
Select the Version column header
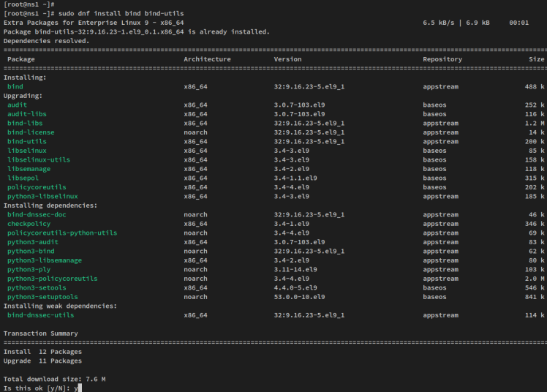click(x=287, y=59)
